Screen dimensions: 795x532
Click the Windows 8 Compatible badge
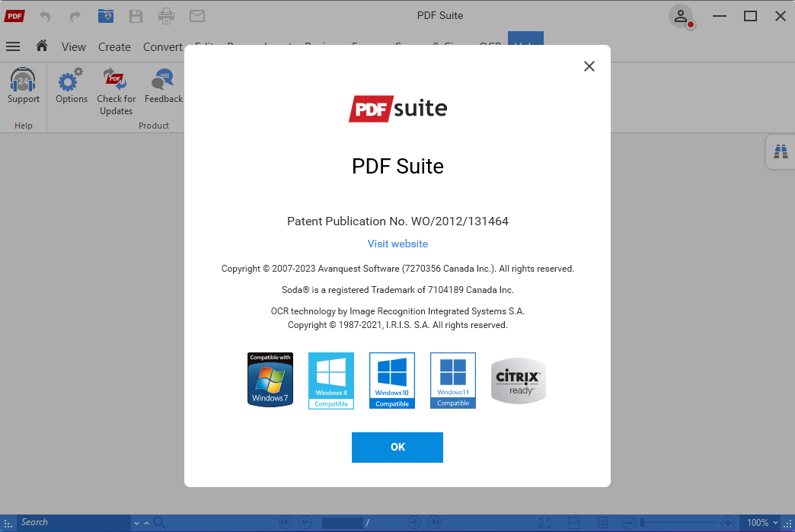pyautogui.click(x=331, y=381)
